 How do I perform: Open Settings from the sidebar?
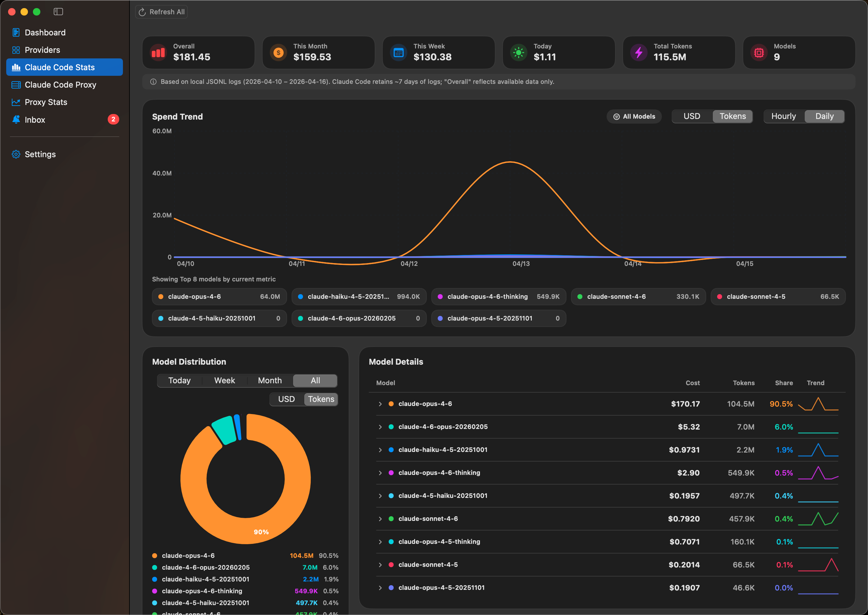40,154
